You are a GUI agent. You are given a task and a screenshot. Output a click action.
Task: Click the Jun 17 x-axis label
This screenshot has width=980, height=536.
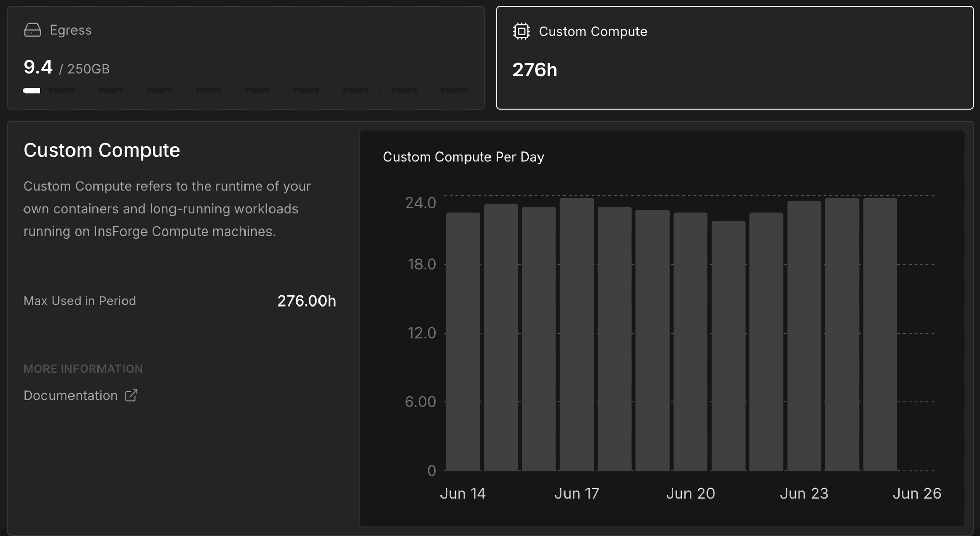[577, 493]
